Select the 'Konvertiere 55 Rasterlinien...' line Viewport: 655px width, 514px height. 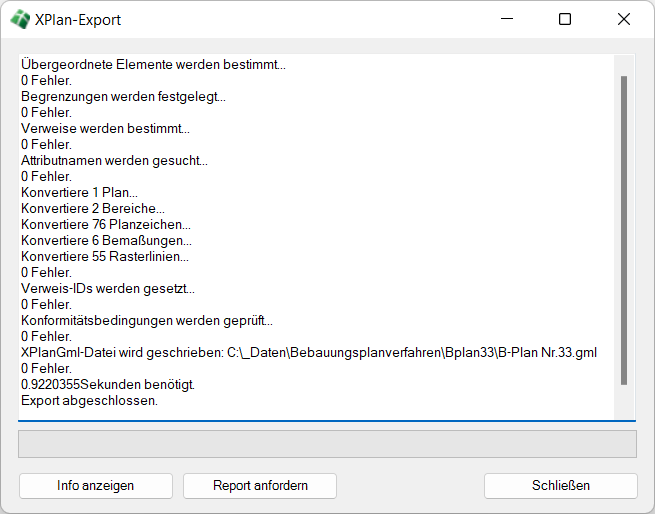[104, 257]
